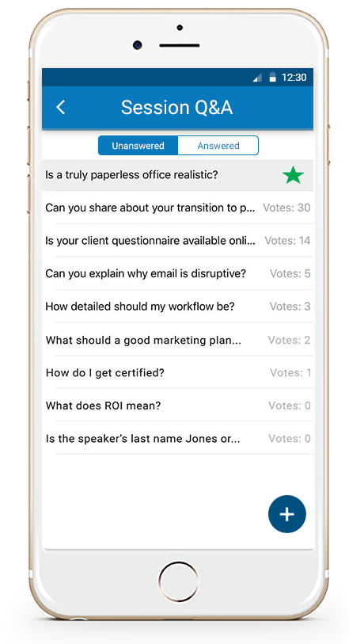Switch to the Unanswered tab
Screen dimensions: 349x644
[x=138, y=146]
